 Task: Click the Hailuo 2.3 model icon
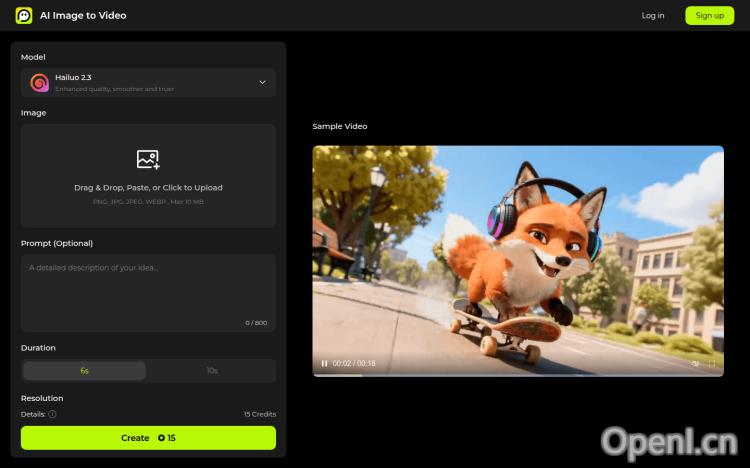point(39,82)
